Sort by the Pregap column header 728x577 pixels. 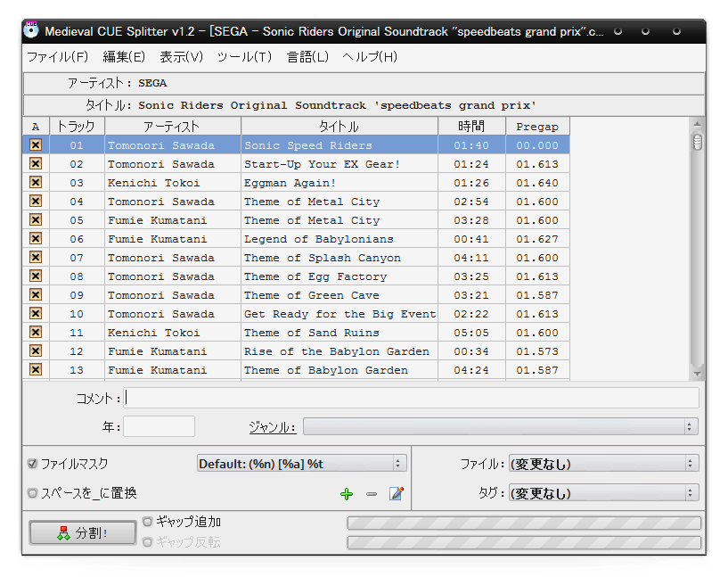pyautogui.click(x=537, y=127)
